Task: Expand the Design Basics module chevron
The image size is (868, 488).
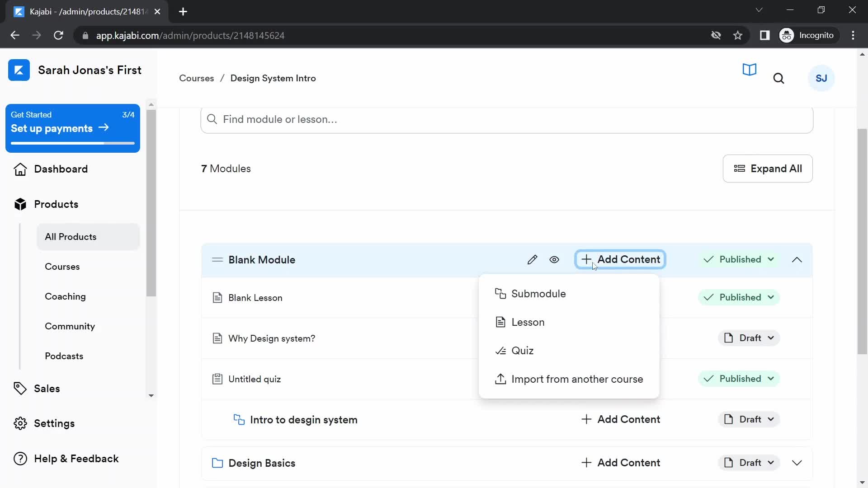Action: coord(797,463)
